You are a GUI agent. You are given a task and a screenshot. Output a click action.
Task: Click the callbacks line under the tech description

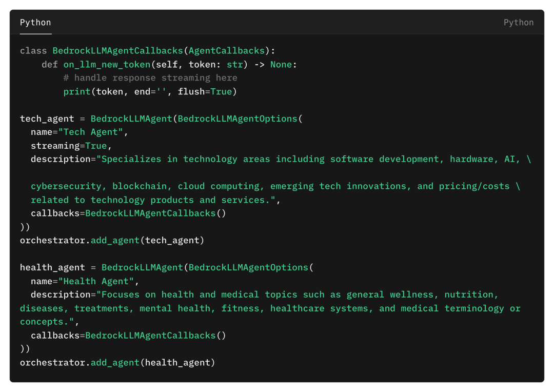point(128,213)
